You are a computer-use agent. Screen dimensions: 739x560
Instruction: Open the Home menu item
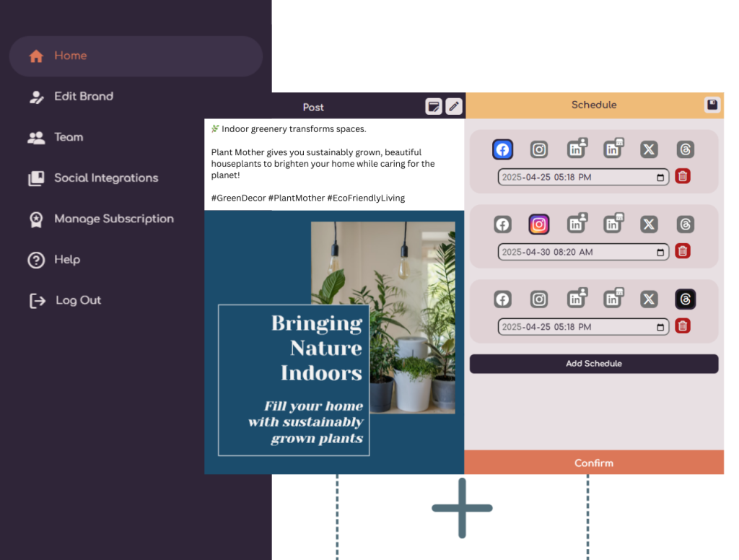pyautogui.click(x=136, y=56)
